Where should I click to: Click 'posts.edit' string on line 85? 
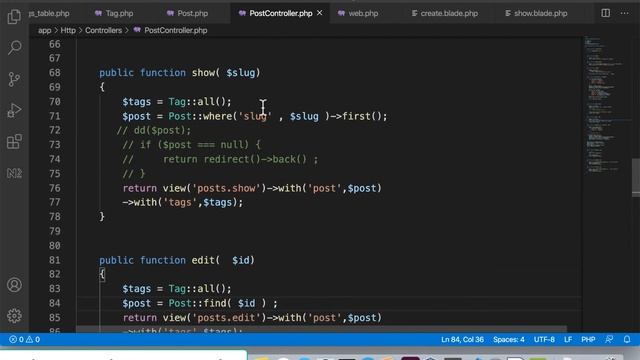click(226, 318)
